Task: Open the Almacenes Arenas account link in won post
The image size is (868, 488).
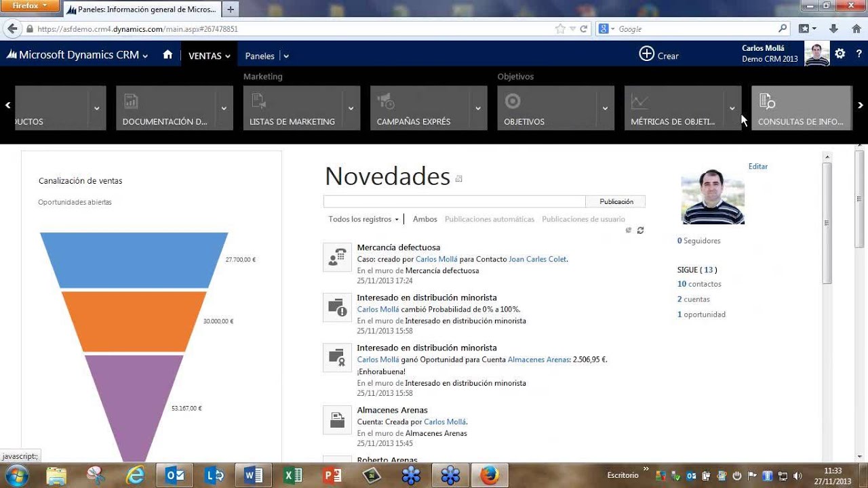Action: pyautogui.click(x=538, y=359)
